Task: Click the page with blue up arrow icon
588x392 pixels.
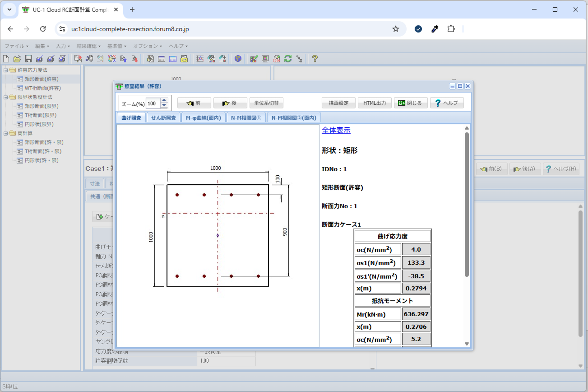Action: [123, 59]
